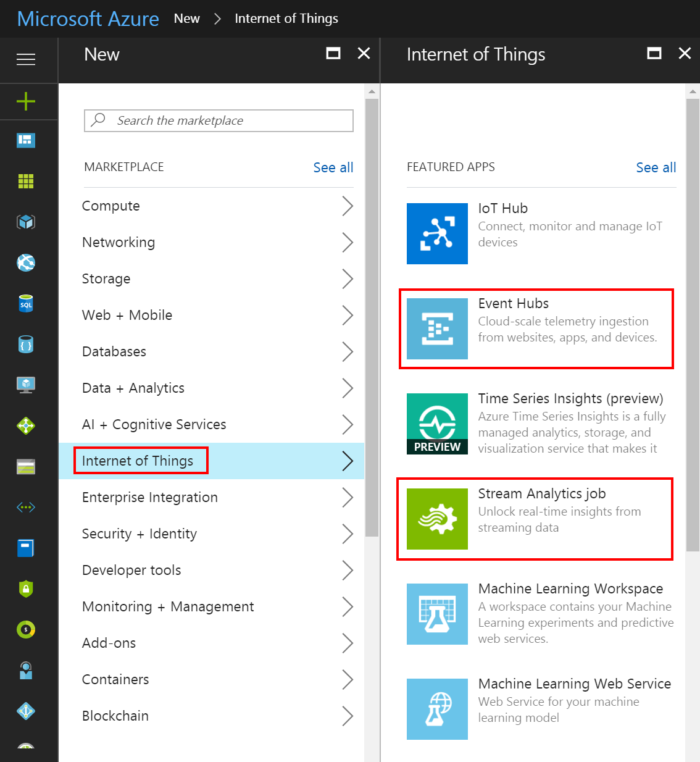Click the New blade vertical scrollbar

click(372, 318)
